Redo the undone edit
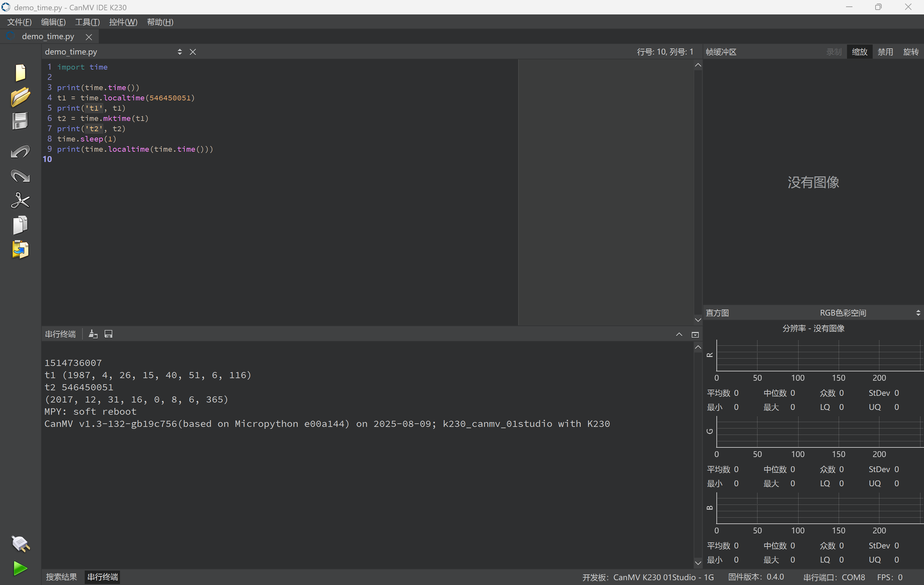This screenshot has width=924, height=585. pos(20,176)
